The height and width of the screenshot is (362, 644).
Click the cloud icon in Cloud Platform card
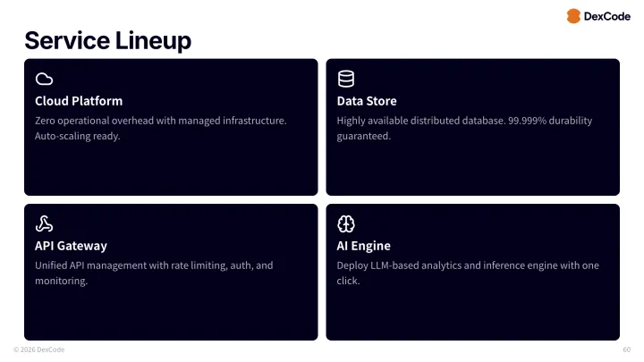click(44, 79)
